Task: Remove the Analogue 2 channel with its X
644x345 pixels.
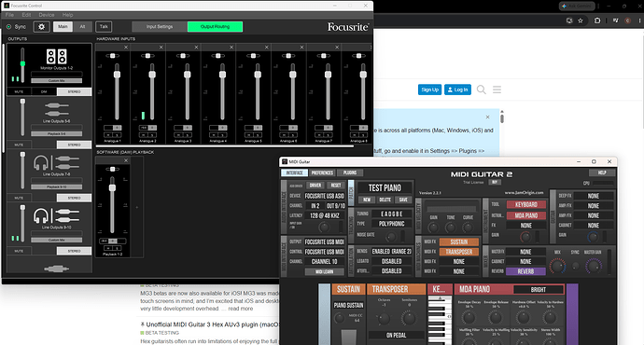Action: click(x=161, y=48)
